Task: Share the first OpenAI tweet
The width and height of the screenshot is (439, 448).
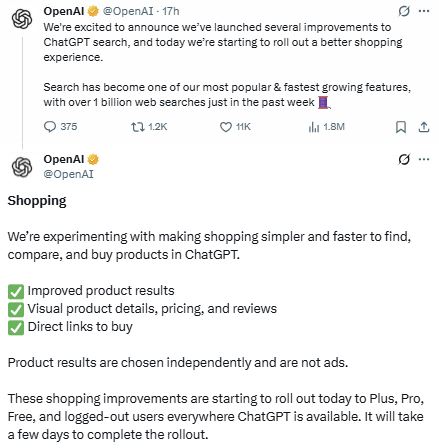Action: [x=424, y=127]
